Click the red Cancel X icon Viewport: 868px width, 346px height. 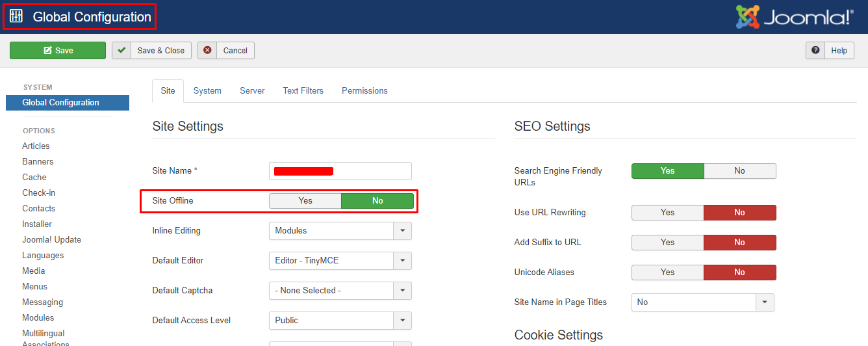(207, 51)
